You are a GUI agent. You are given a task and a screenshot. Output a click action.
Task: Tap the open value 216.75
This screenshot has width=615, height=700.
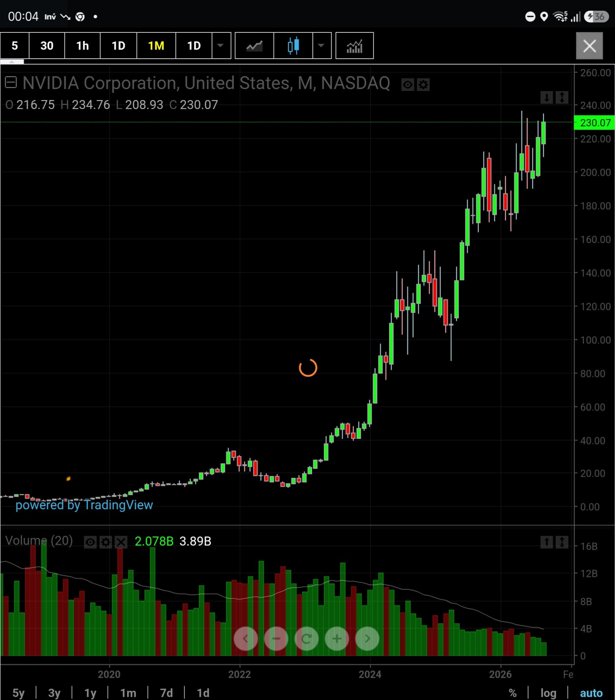pyautogui.click(x=36, y=105)
